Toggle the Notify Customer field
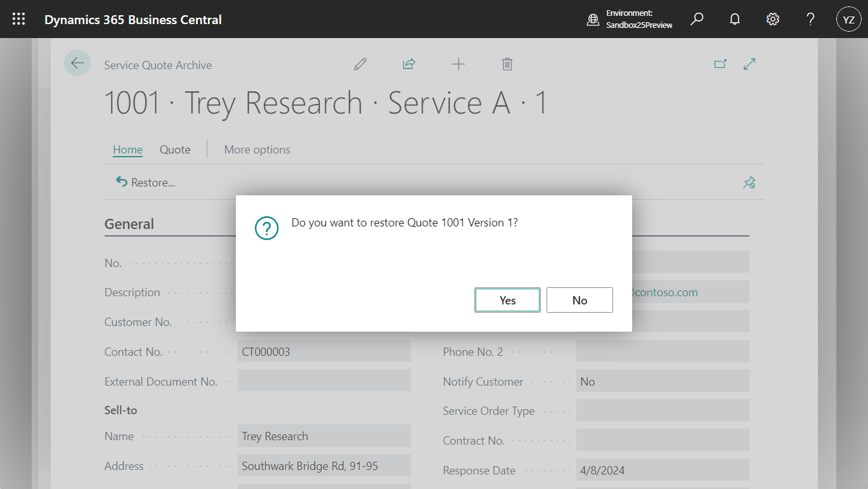Viewport: 868px width, 489px height. [663, 381]
